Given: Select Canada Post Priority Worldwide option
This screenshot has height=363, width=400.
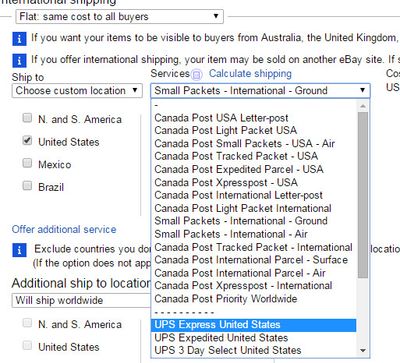Looking at the screenshot, I should (254, 299).
